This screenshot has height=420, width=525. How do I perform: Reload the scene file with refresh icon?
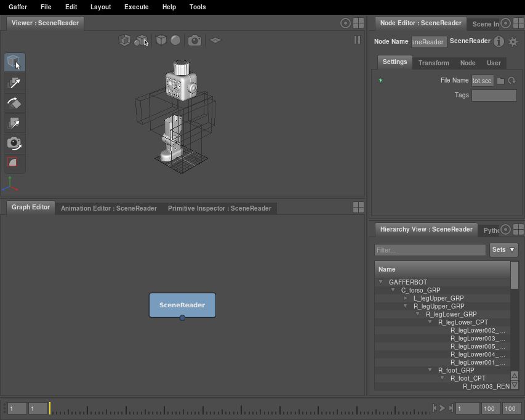512,81
